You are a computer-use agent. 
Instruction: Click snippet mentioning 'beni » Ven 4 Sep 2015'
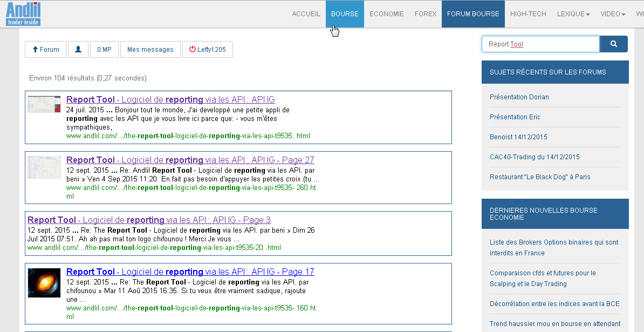point(193,174)
